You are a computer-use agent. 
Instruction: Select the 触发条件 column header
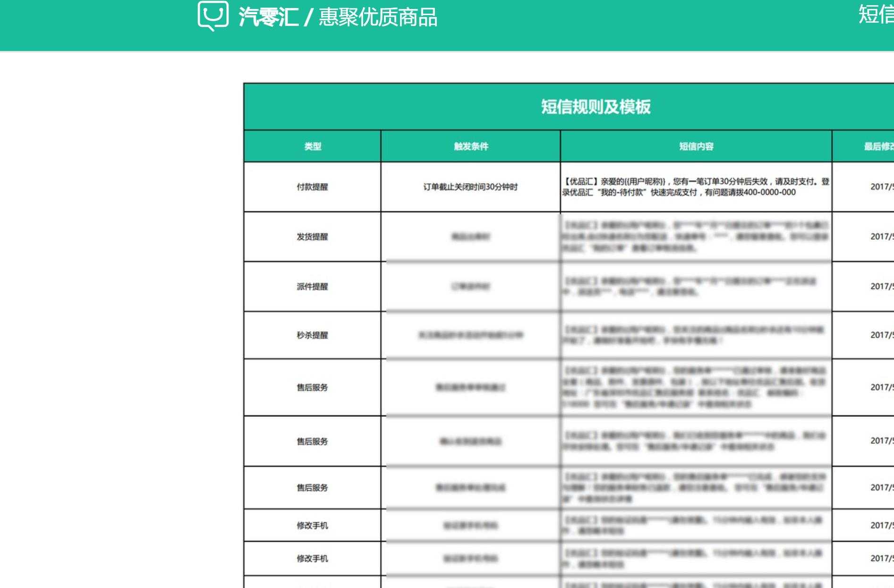point(470,146)
